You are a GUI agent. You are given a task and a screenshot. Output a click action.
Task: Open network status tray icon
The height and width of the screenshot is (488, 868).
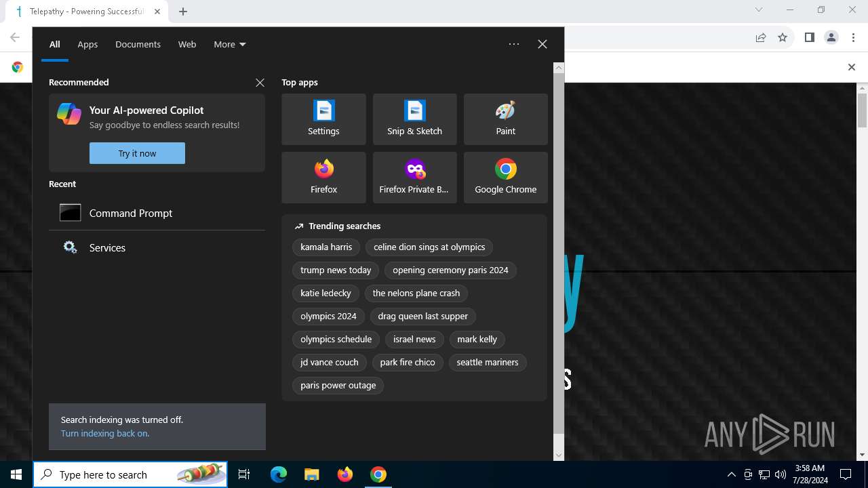[764, 474]
